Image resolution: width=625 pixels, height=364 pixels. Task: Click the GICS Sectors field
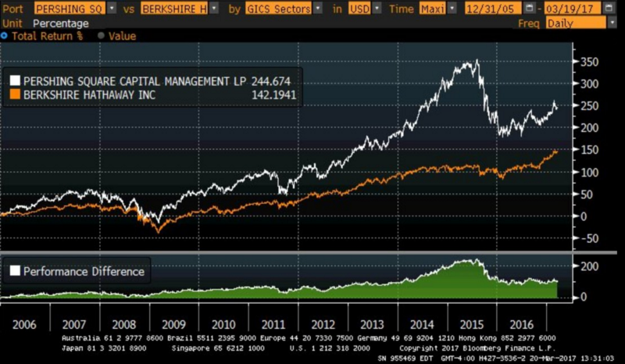(x=279, y=9)
